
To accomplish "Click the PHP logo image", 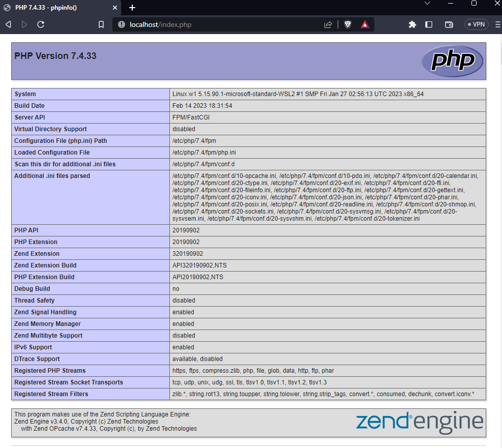I will 452,61.
